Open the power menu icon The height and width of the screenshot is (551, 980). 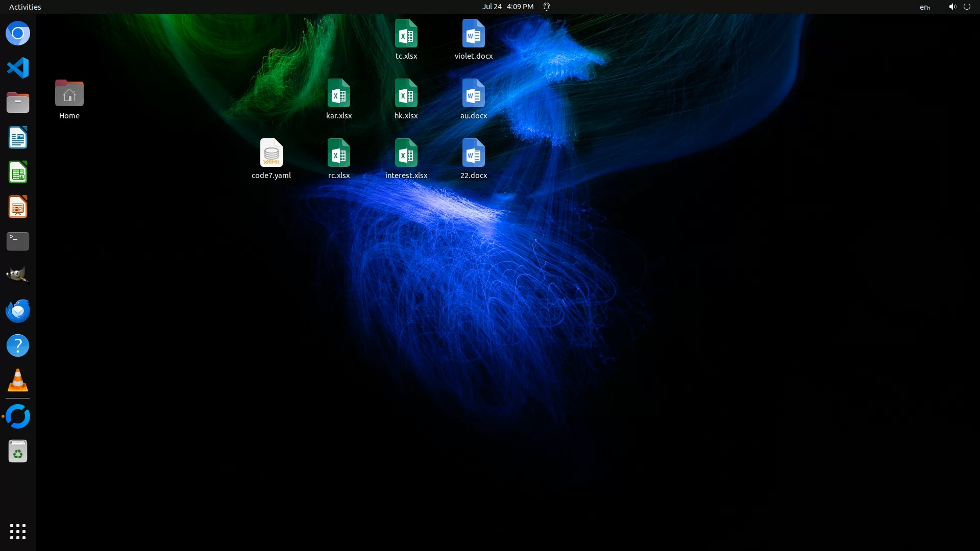(x=967, y=7)
